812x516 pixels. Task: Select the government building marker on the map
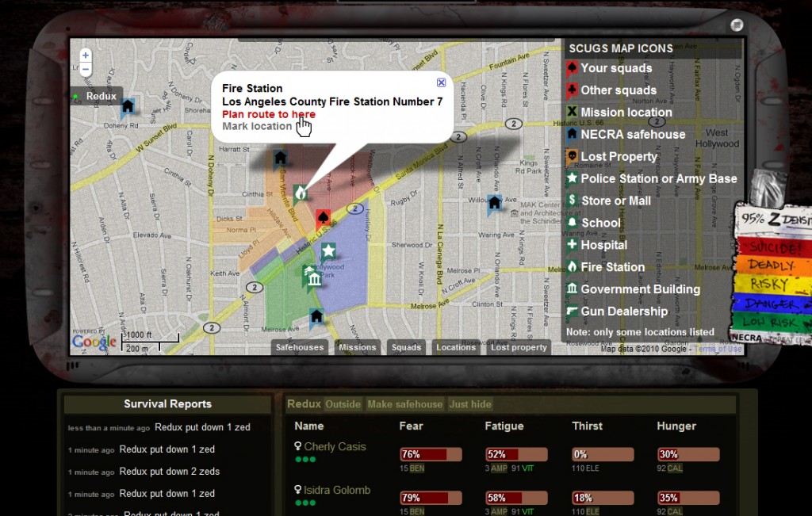(312, 280)
